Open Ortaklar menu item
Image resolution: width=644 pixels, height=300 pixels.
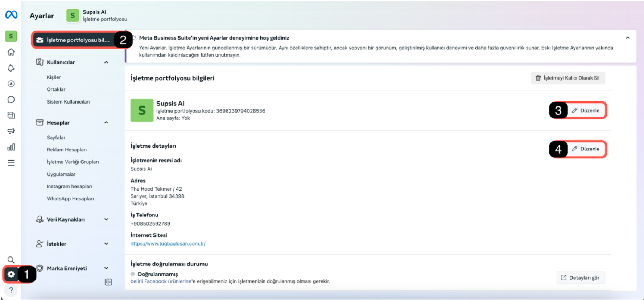click(x=56, y=89)
